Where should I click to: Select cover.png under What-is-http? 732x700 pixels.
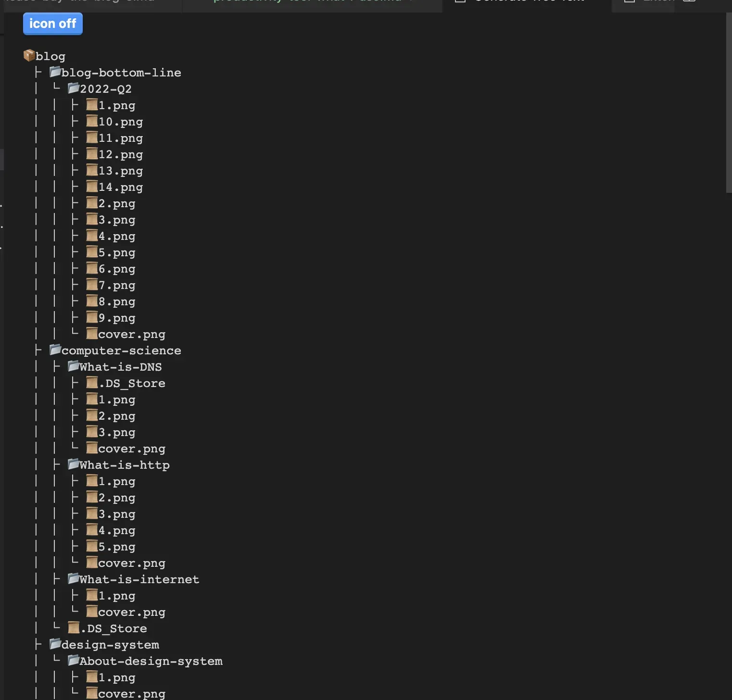[132, 562]
